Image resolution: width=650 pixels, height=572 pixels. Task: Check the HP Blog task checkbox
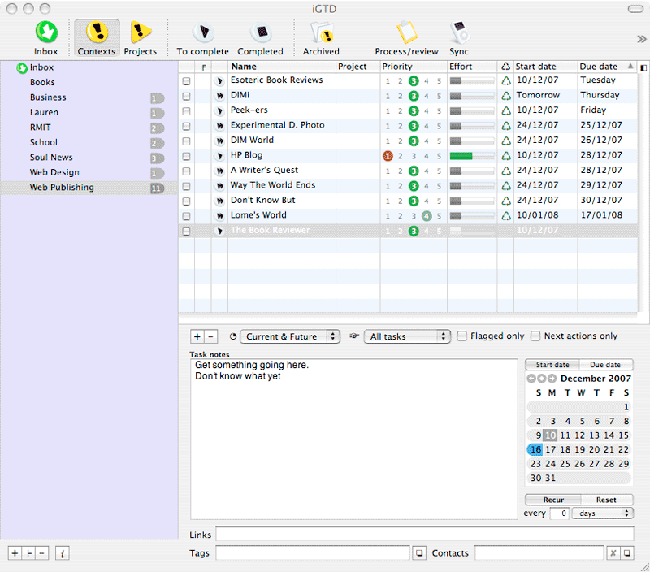coord(186,156)
